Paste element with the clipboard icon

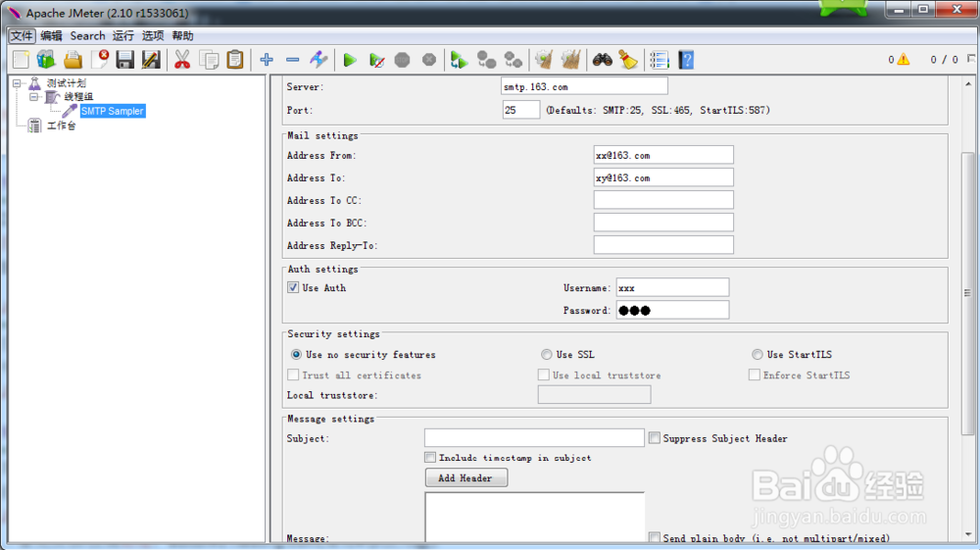(235, 60)
